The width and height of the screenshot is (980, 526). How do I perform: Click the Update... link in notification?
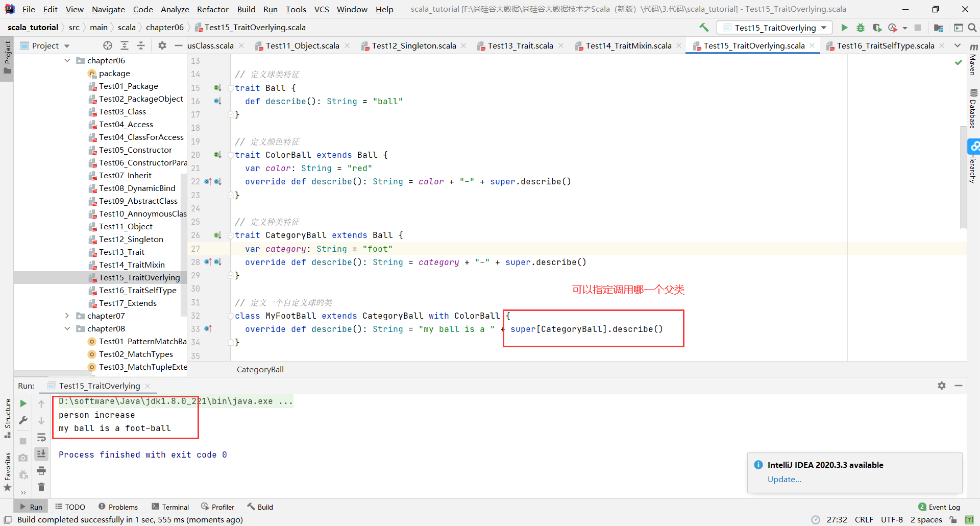[x=784, y=479]
